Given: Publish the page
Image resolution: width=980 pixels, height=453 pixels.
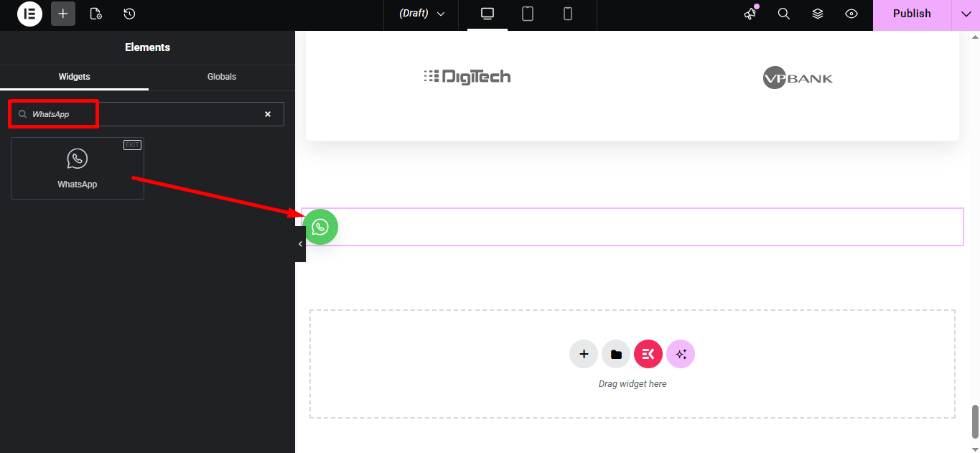Looking at the screenshot, I should coord(911,14).
